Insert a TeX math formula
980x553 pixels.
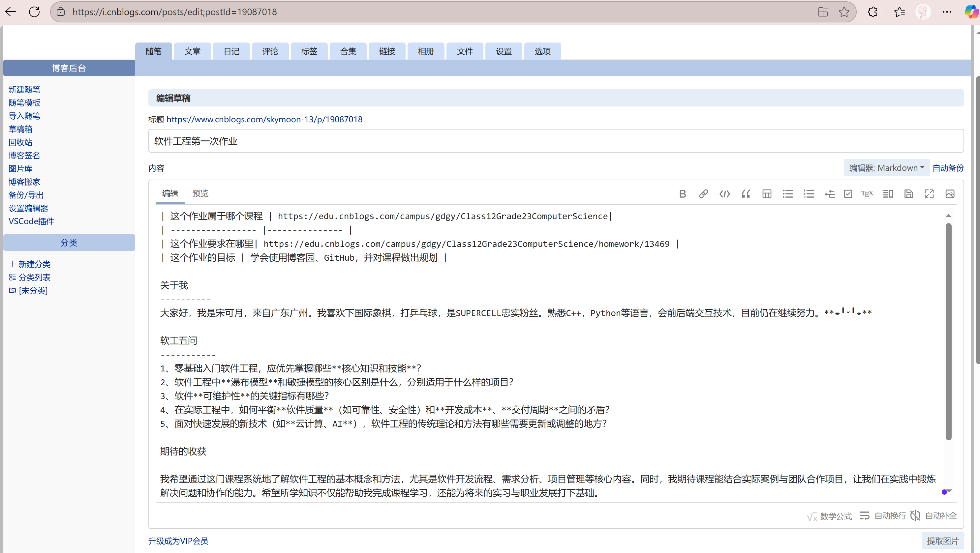pyautogui.click(x=867, y=193)
